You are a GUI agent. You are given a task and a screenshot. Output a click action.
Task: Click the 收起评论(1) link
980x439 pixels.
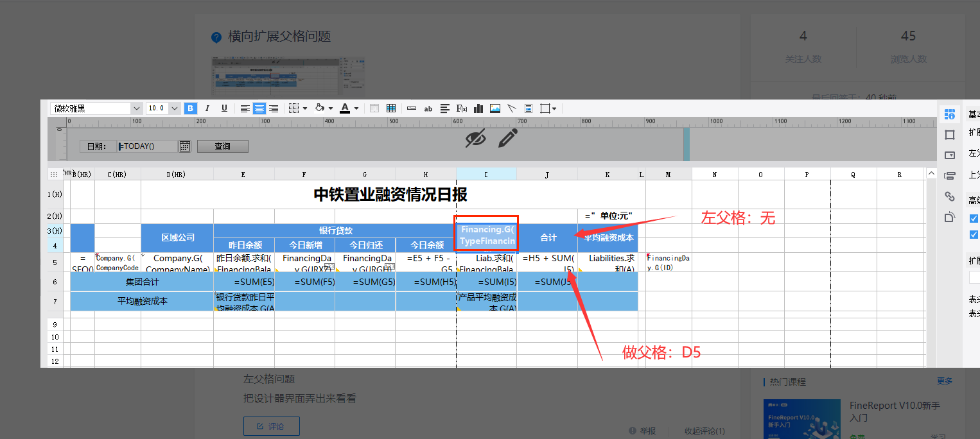(x=704, y=431)
